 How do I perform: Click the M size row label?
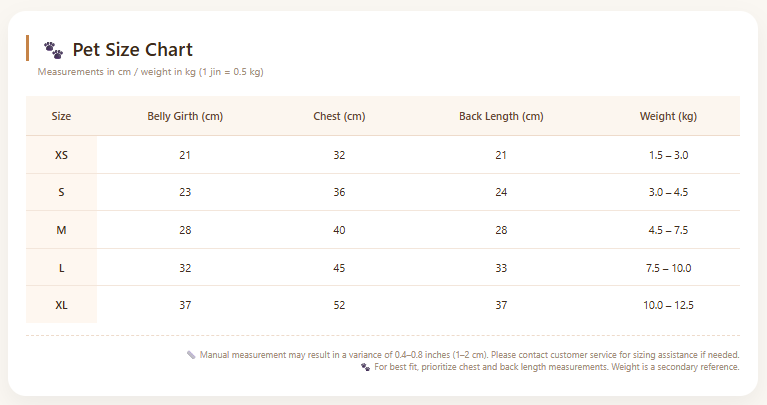coord(61,230)
